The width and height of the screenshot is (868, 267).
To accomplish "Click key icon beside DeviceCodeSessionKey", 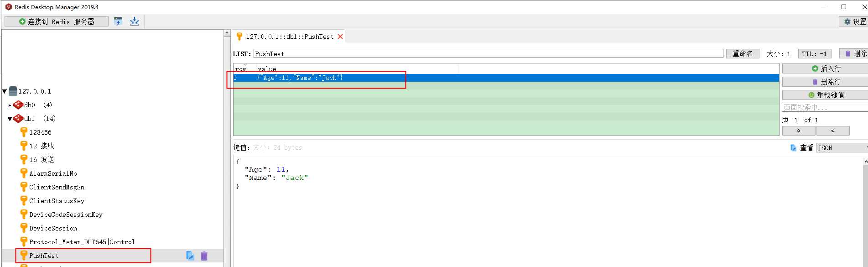I will point(24,215).
